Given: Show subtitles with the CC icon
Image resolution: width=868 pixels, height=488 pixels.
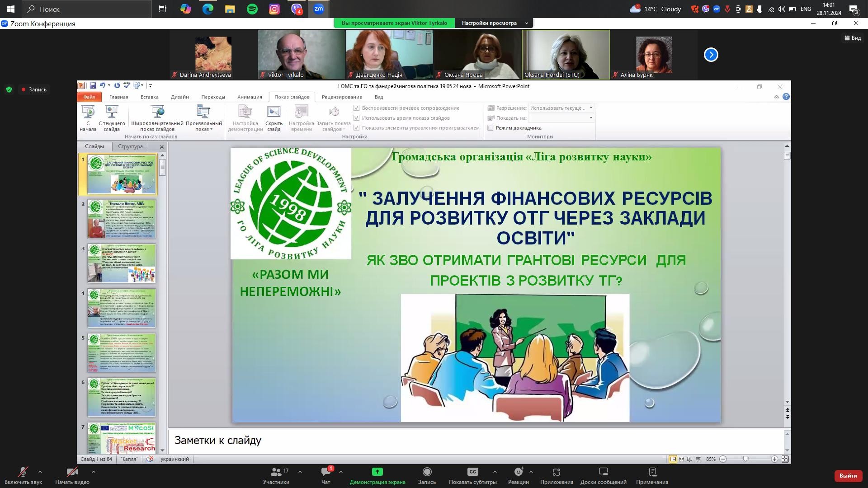Looking at the screenshot, I should 472,472.
